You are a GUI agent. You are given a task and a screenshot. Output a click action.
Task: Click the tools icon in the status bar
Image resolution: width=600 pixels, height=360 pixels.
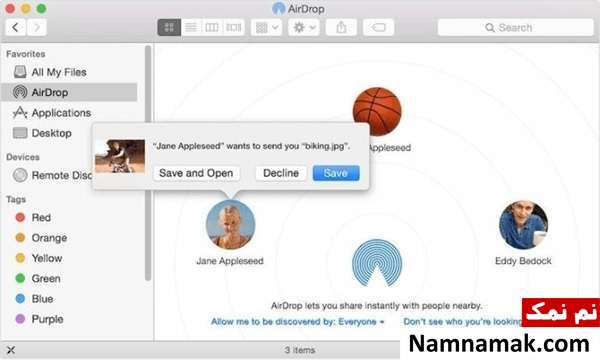11,350
